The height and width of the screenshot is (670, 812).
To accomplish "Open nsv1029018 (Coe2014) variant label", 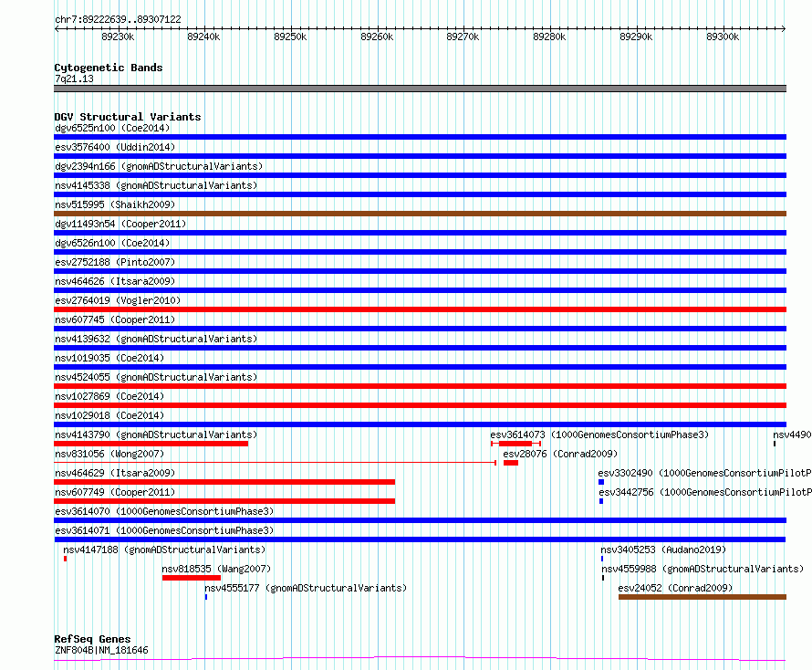I will click(x=109, y=415).
